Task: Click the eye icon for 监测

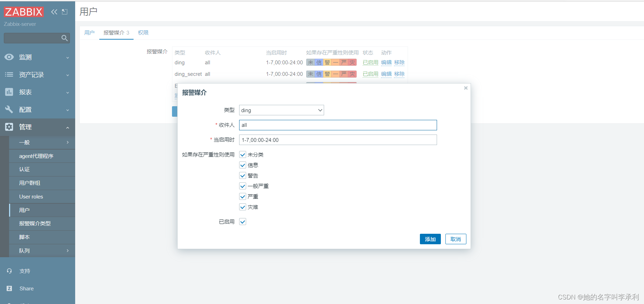Action: (9, 57)
